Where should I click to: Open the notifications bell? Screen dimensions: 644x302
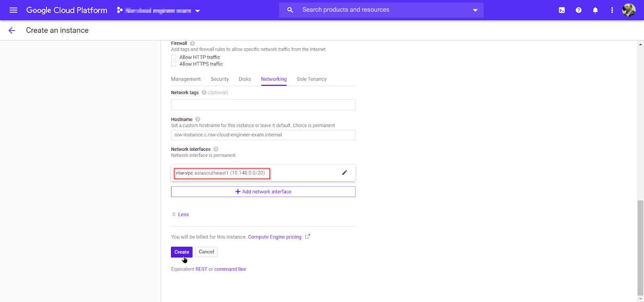click(595, 10)
